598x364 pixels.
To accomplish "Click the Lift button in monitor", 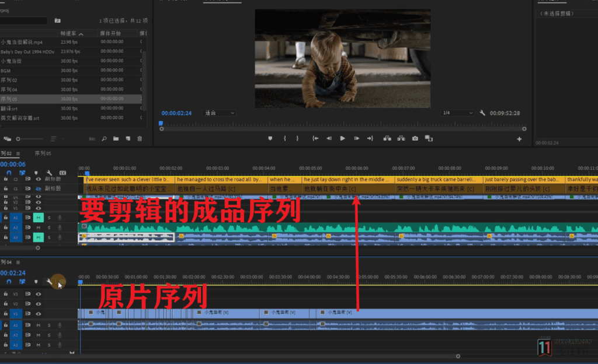I will point(387,138).
